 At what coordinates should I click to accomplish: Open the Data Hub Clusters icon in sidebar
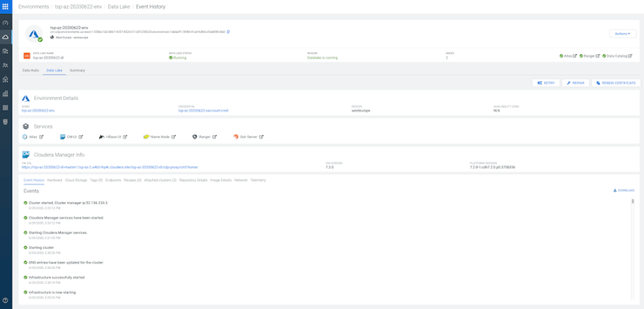5,79
